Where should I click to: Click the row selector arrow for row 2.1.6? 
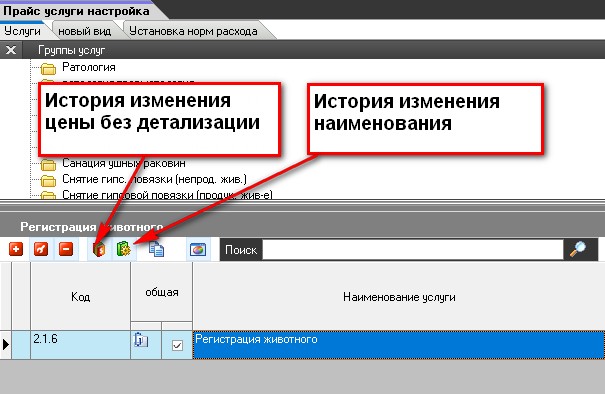pos(5,345)
